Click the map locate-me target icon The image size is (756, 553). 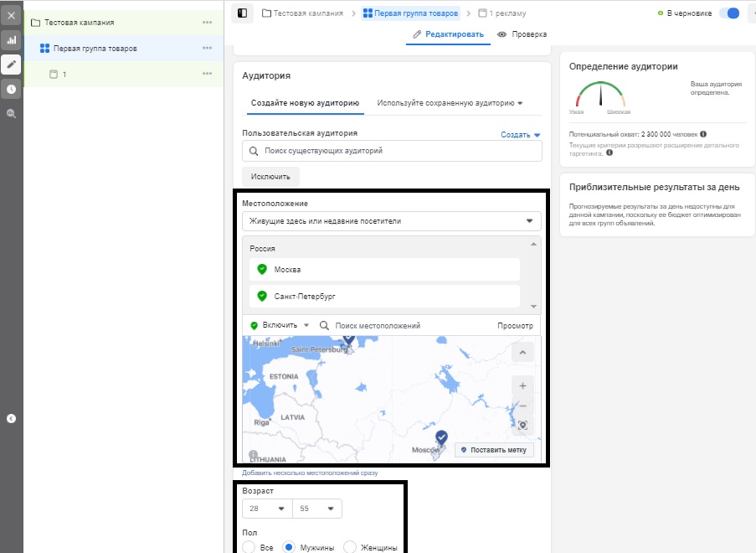click(x=522, y=425)
